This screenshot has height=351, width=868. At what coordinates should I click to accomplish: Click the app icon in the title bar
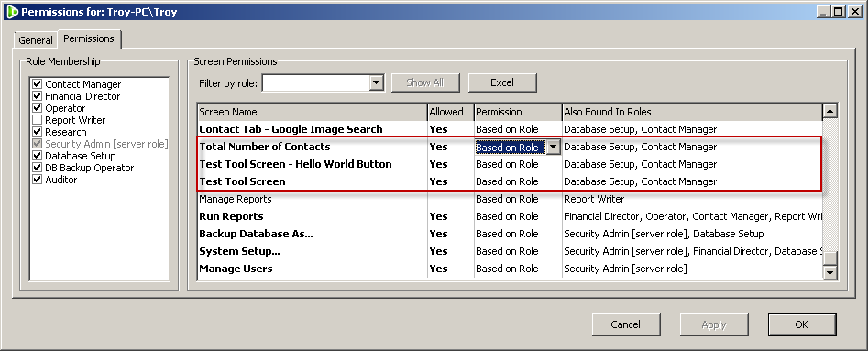12,11
